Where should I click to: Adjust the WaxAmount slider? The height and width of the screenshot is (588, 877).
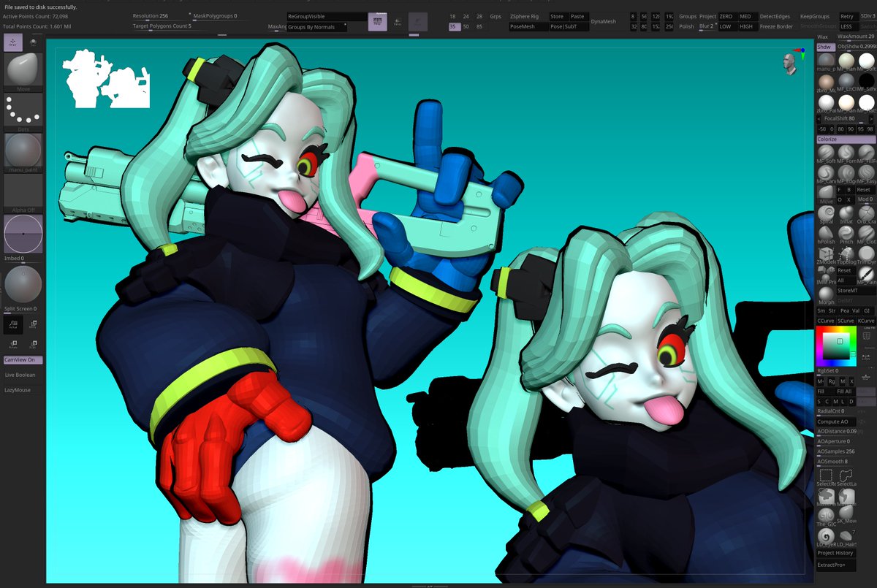point(855,37)
